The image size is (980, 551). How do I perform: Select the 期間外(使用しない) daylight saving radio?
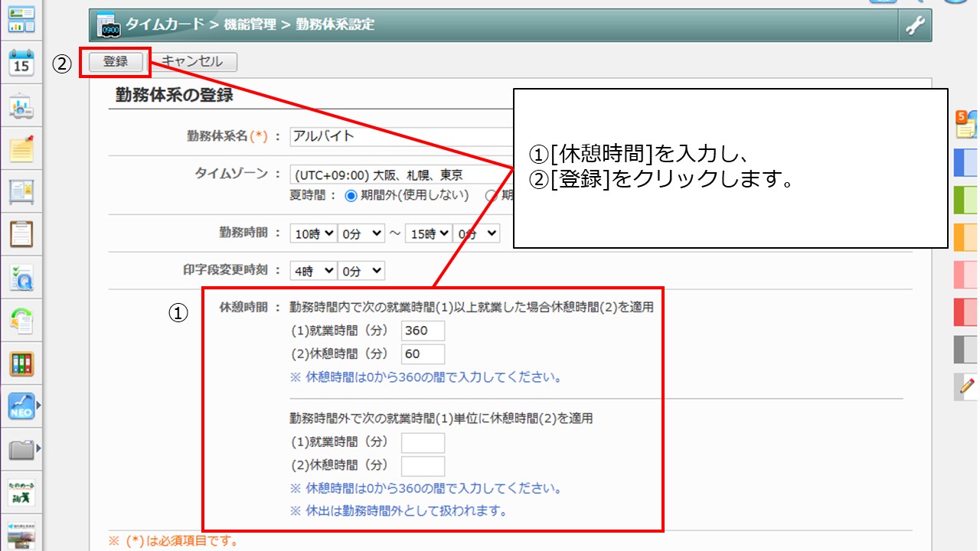[x=351, y=195]
